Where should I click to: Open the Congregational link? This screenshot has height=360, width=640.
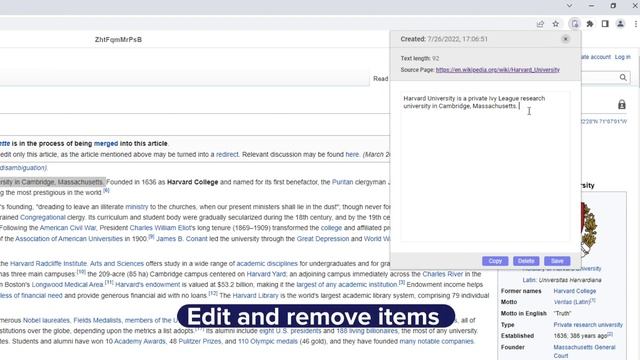pyautogui.click(x=42, y=218)
